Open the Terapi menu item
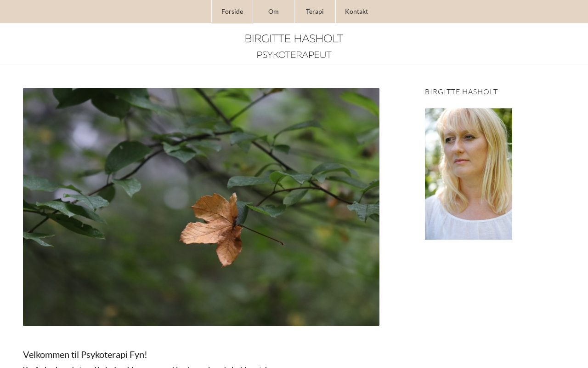This screenshot has height=368, width=588. 315,11
